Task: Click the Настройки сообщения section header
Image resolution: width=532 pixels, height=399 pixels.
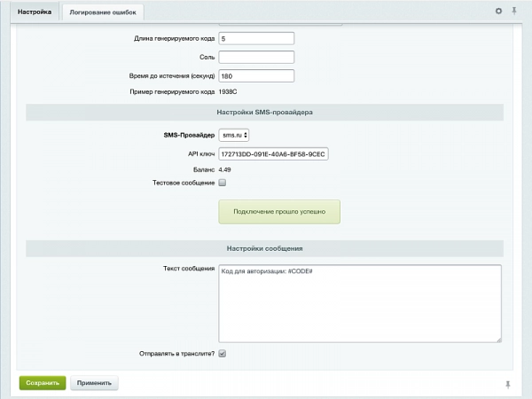Action: (x=264, y=248)
